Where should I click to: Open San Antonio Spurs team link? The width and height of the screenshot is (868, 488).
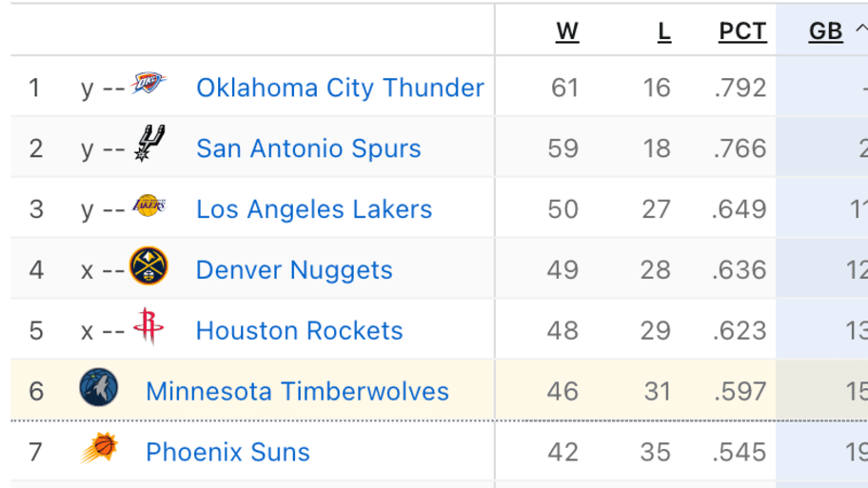308,148
